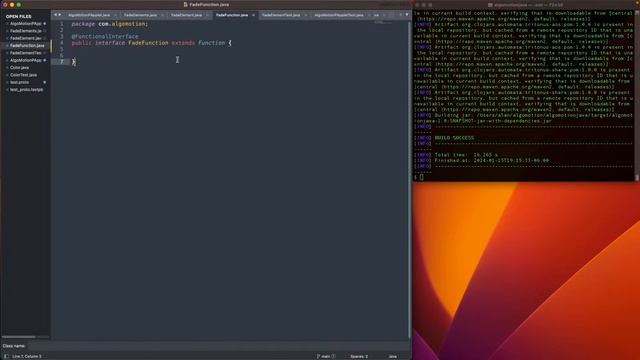Switch to the FadeElement.java tab
Viewport: 640px width, 360px height.
tap(187, 15)
